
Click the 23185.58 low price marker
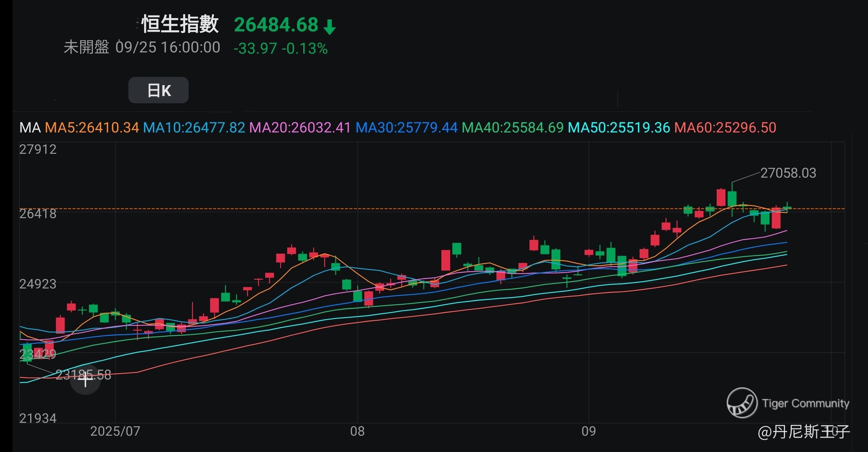coord(83,375)
